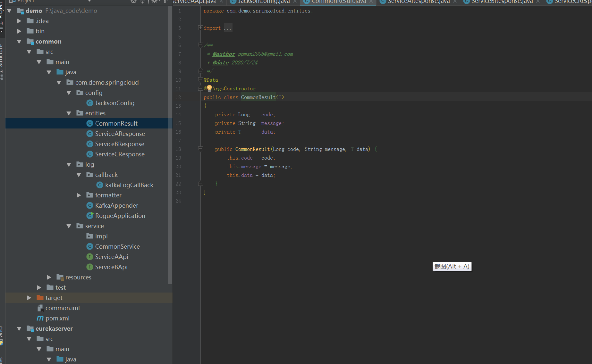This screenshot has width=592, height=364.
Task: Expand the formatter folder
Action: tap(79, 195)
